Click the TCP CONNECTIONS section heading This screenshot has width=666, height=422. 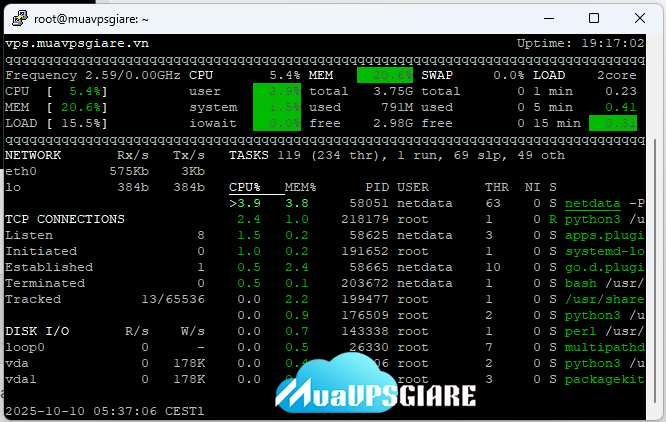[65, 219]
